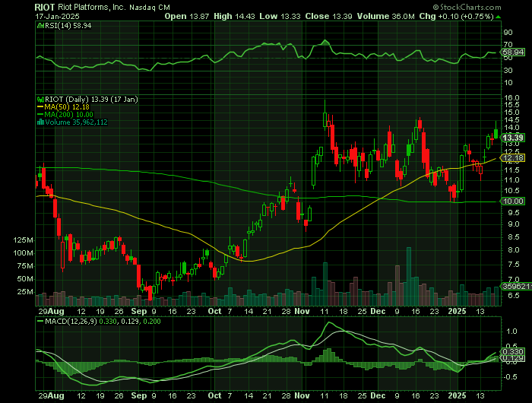The image size is (532, 403).
Task: Click the 8.0 price axis label
Action: click(x=514, y=250)
